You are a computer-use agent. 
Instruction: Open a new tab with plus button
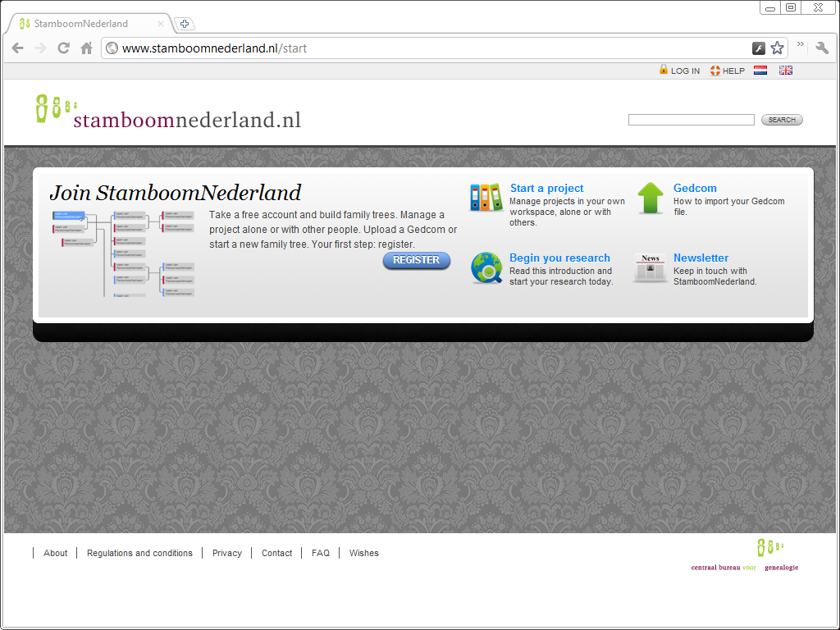pos(185,24)
